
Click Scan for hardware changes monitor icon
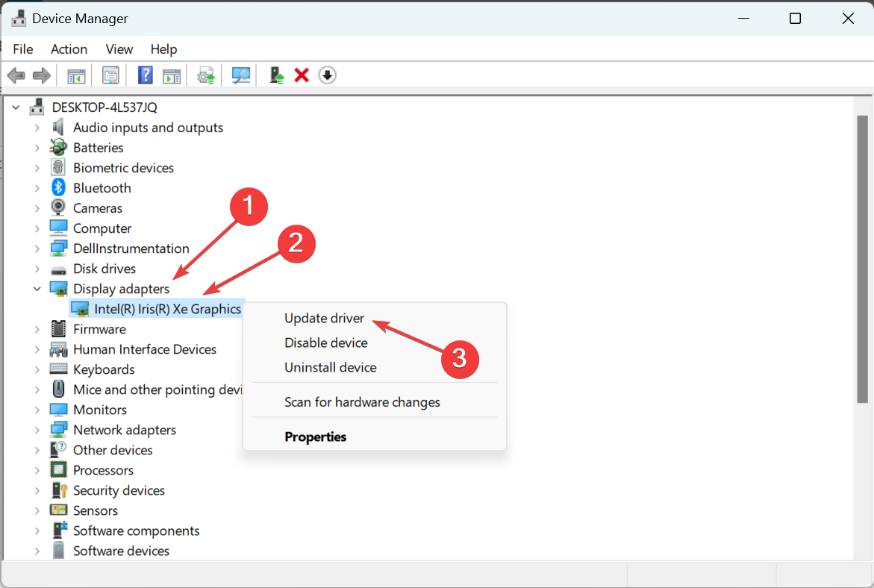(x=241, y=75)
